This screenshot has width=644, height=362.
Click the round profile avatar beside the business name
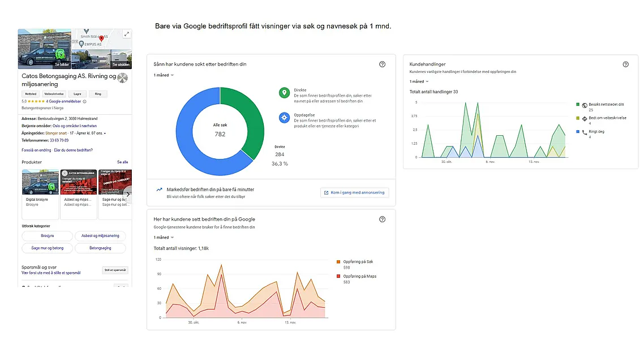(122, 77)
